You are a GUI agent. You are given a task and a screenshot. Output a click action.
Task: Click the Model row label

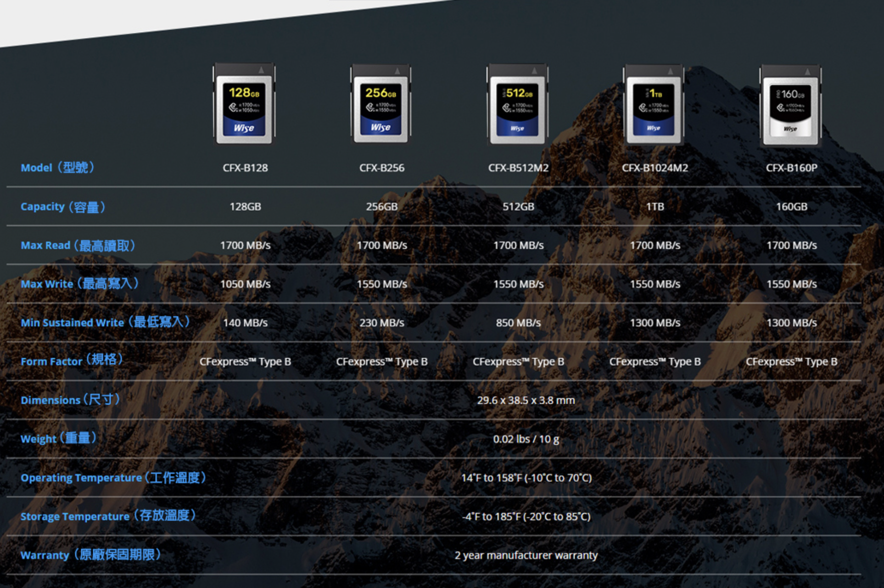click(x=57, y=168)
